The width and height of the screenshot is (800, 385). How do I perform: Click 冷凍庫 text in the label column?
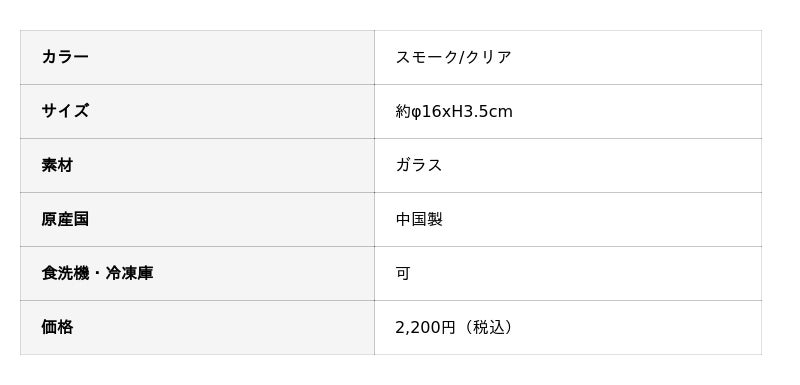coord(130,273)
